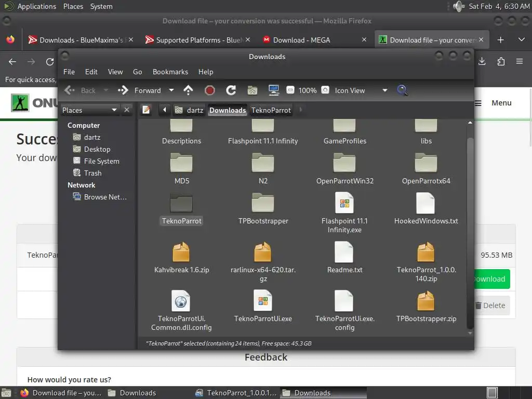Open the View menu
The image size is (532, 399).
[x=115, y=72]
